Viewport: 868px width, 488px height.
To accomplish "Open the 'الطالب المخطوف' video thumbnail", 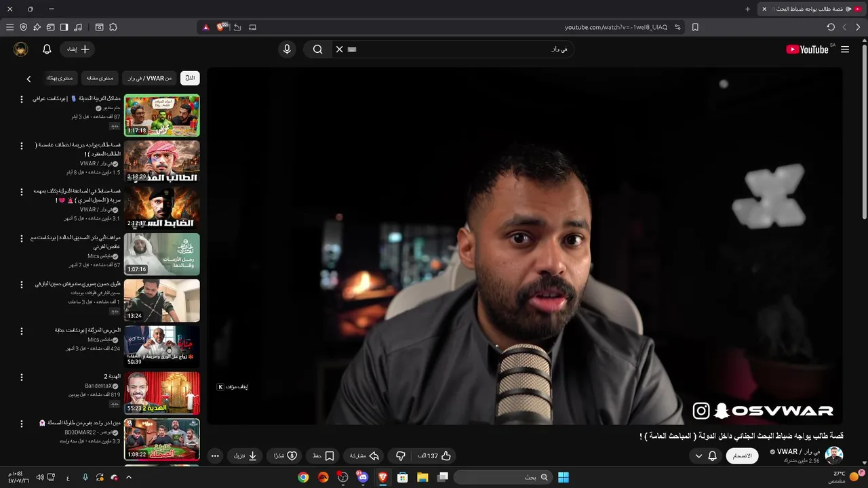I will click(x=161, y=161).
